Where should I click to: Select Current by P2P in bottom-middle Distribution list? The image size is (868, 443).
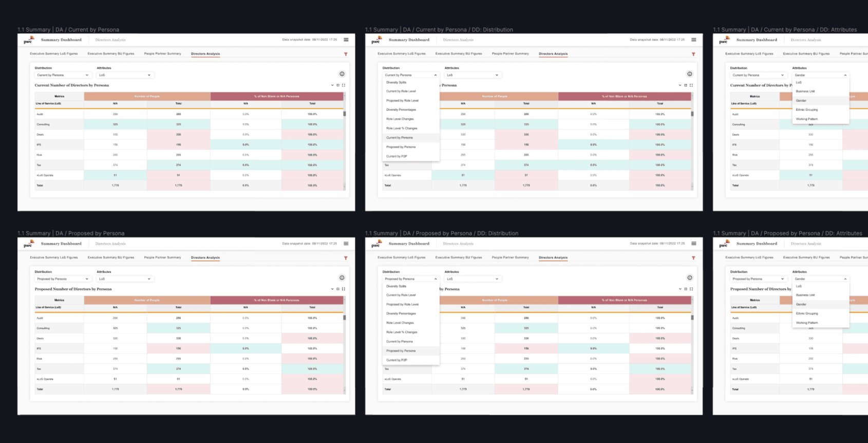[397, 360]
